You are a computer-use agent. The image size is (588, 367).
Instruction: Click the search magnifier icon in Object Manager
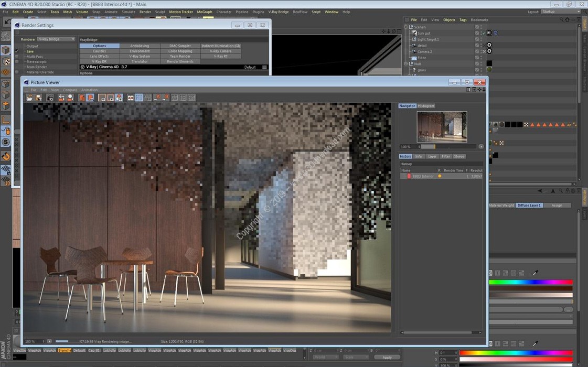(x=561, y=20)
